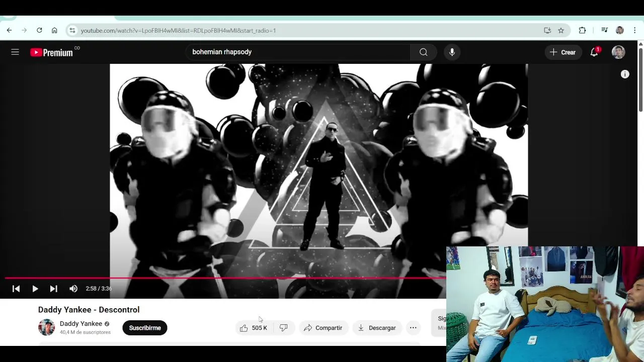Skip to previous video
This screenshot has height=362, width=644.
point(16,289)
